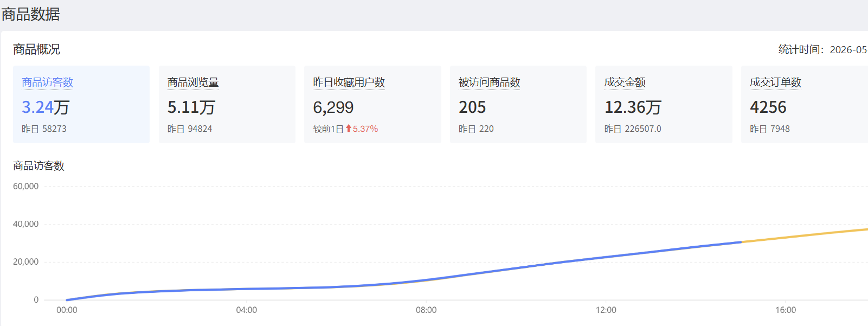Viewport: 868px width, 326px height.
Task: Click the red up arrow beside 5.37%
Action: tap(349, 129)
